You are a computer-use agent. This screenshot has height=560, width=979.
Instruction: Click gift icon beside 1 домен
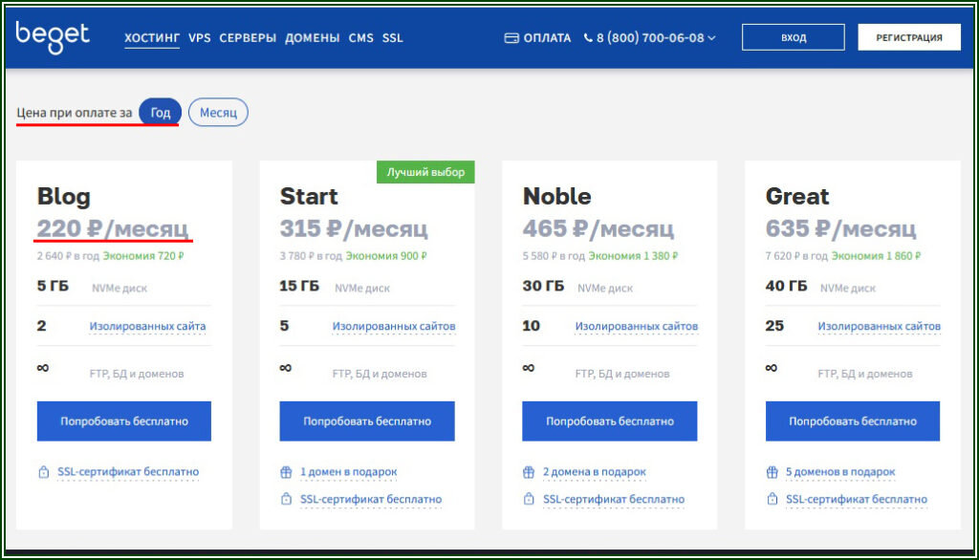[286, 472]
